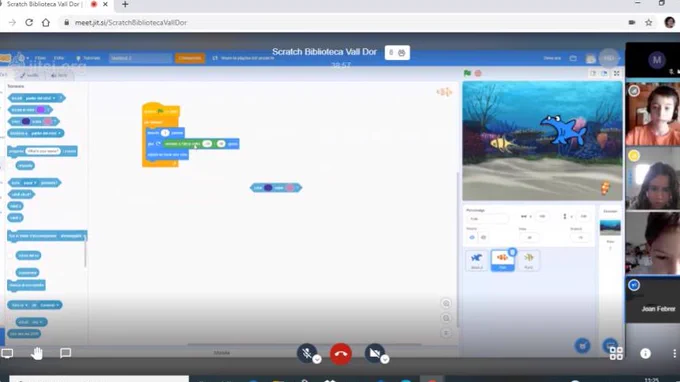
Task: Turn the Jitsi camera on
Action: click(x=374, y=353)
